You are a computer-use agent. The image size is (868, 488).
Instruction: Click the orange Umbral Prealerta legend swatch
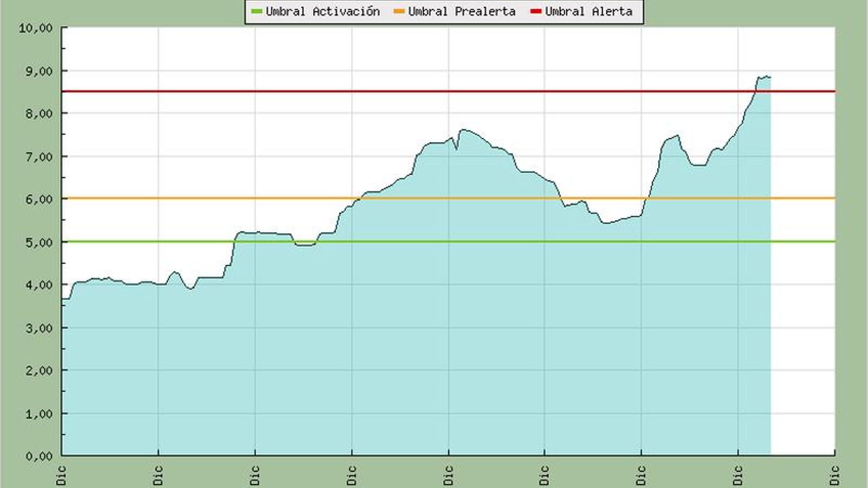(x=399, y=11)
